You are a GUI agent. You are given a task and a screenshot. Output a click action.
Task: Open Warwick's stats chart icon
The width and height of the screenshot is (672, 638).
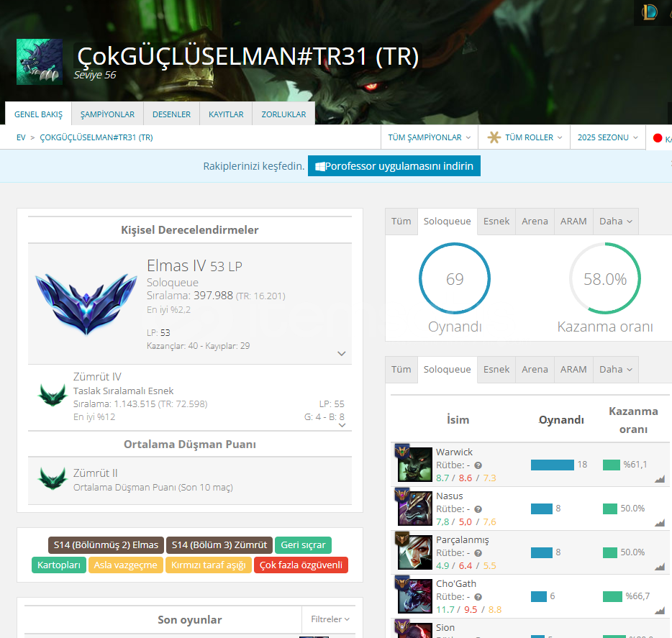(660, 479)
